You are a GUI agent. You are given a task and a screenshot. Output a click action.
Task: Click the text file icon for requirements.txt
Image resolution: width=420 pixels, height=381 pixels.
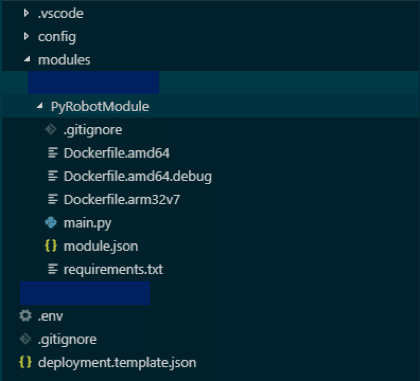tap(53, 269)
